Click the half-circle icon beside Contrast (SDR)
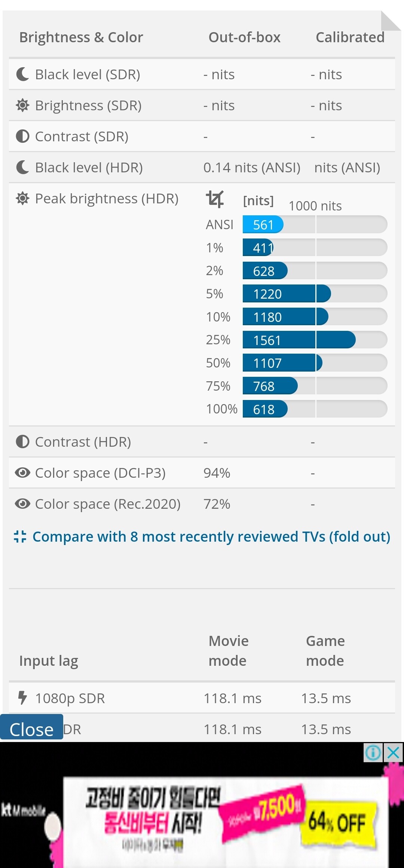Viewport: 404px width, 868px height. click(x=23, y=136)
